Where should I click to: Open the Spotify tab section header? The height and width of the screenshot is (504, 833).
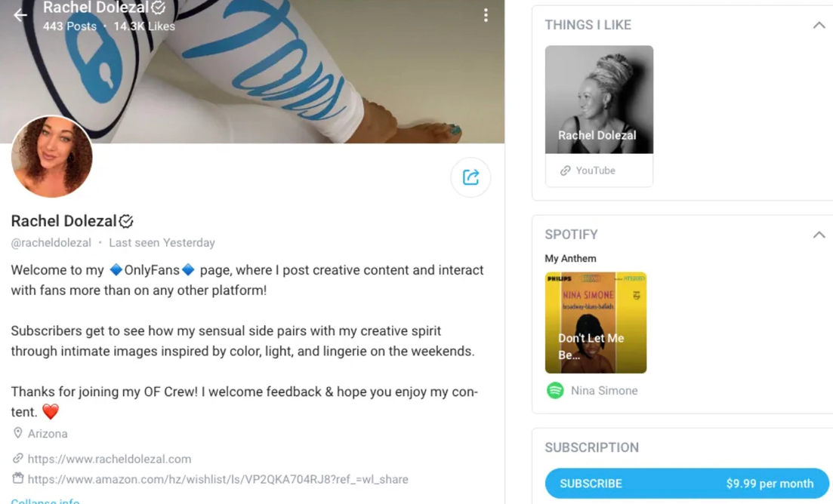pyautogui.click(x=571, y=234)
